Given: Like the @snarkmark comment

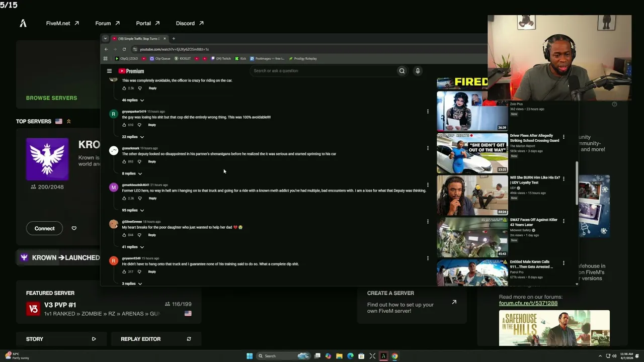Looking at the screenshot, I should tap(124, 161).
